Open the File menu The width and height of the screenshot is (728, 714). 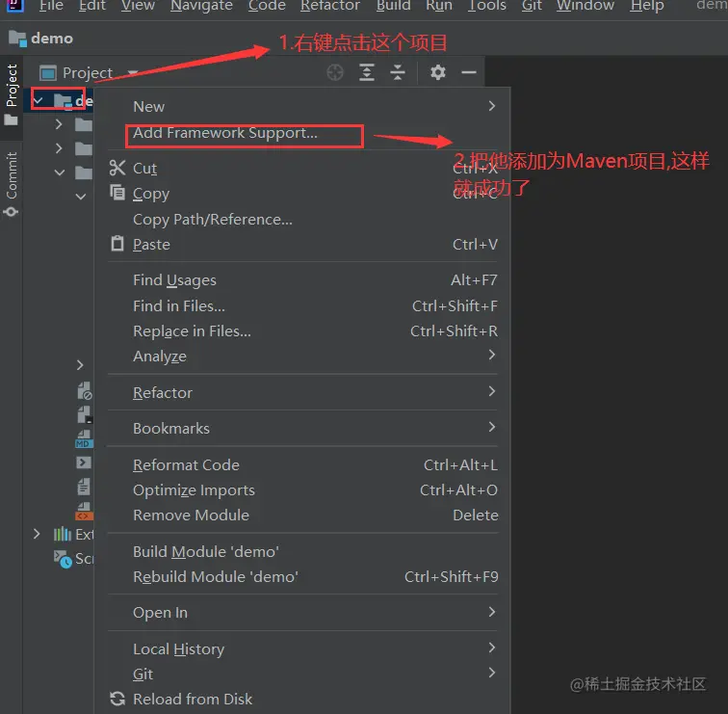[51, 6]
